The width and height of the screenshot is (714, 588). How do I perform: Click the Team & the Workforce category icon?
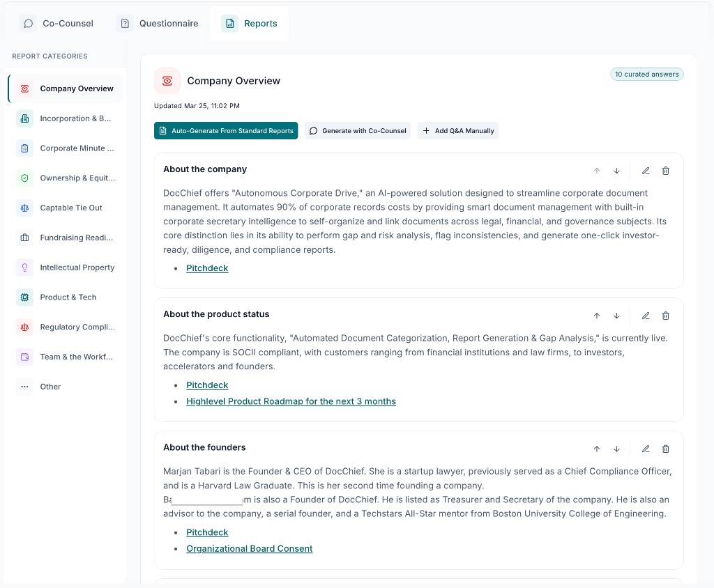click(x=25, y=357)
